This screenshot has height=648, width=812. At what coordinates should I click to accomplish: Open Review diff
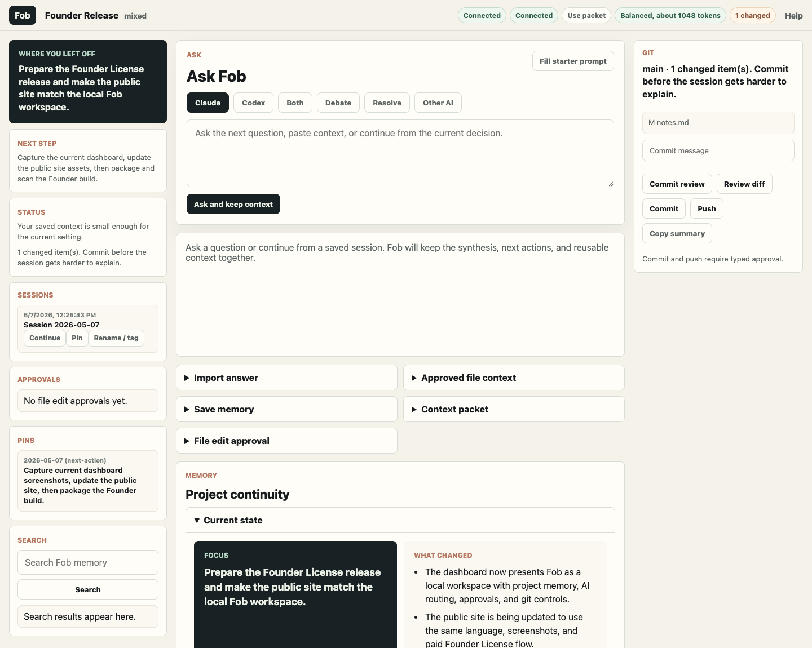[744, 184]
